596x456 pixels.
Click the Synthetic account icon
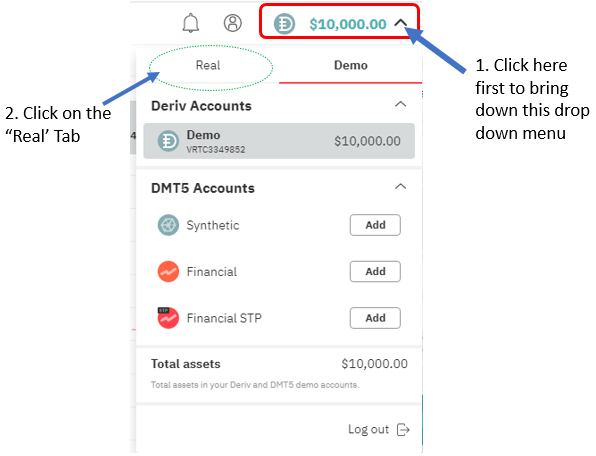point(168,225)
